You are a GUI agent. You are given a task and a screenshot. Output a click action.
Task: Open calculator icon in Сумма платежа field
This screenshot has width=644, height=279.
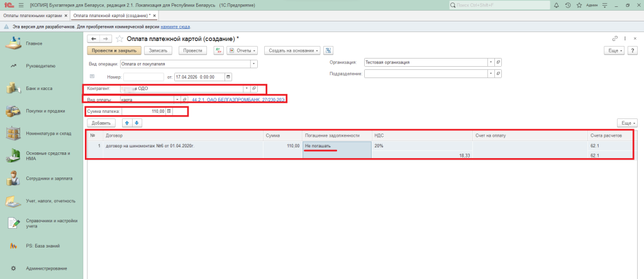(169, 111)
